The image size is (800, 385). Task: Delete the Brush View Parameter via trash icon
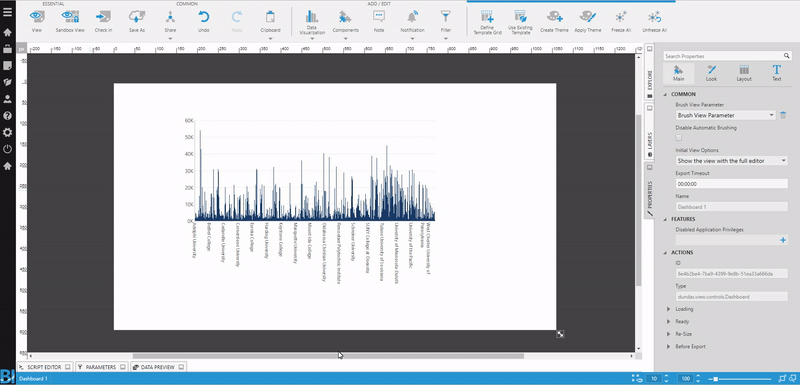point(783,115)
